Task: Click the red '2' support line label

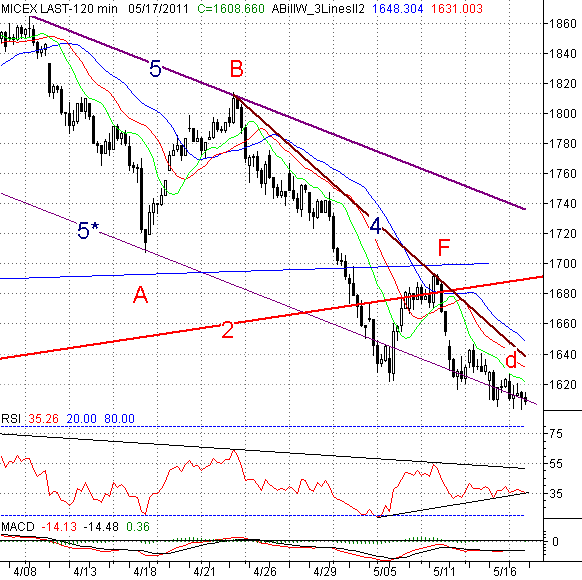Action: coord(228,330)
